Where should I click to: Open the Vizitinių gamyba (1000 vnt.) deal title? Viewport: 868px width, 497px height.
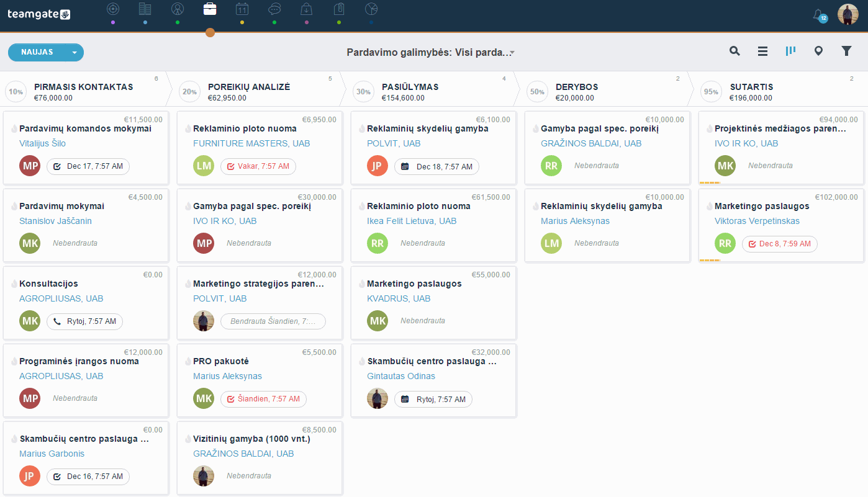(x=251, y=439)
